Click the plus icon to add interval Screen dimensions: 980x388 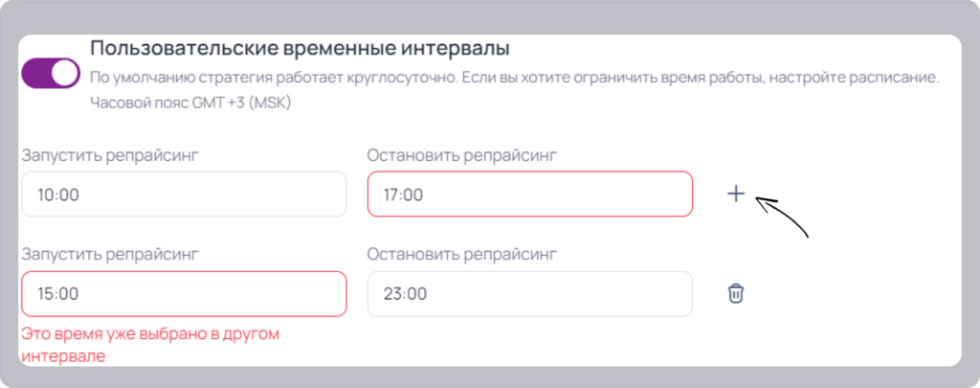pyautogui.click(x=736, y=194)
